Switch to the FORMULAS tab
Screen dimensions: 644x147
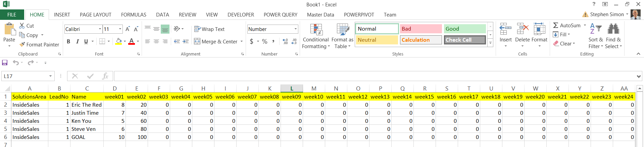point(134,15)
